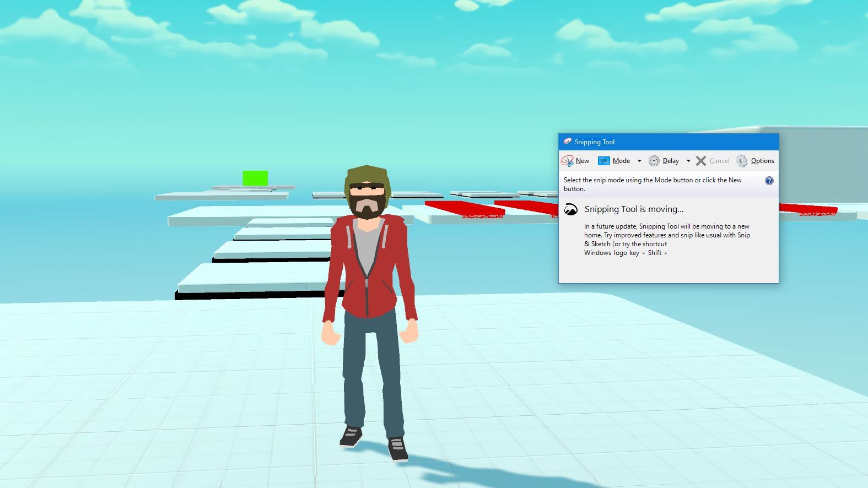Click the Snipping Tool title bar app icon
The image size is (868, 488).
(567, 142)
